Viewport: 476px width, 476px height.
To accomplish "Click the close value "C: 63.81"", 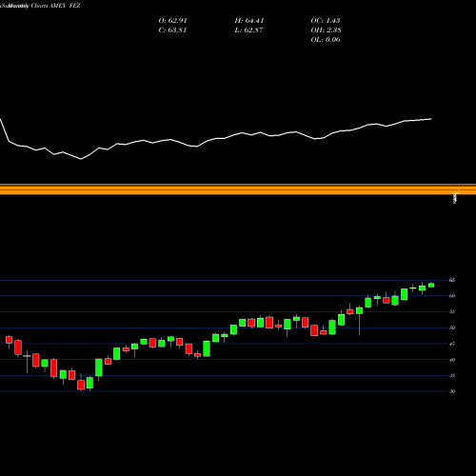I will [172, 30].
